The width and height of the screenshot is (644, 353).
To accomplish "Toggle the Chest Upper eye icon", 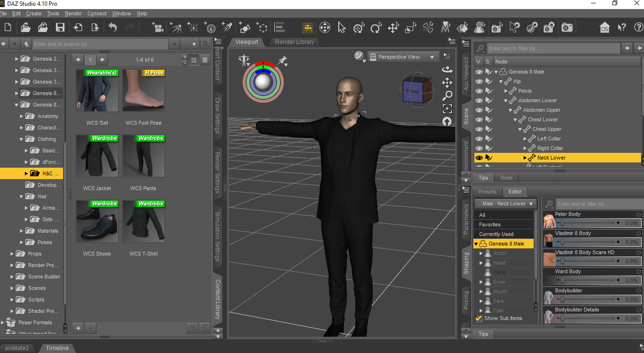I will (479, 129).
